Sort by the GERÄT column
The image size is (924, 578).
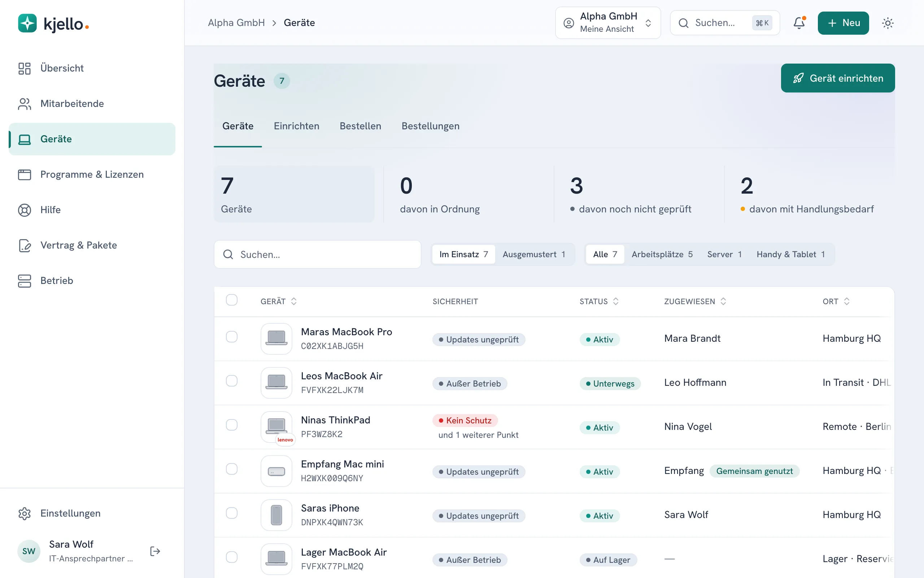pyautogui.click(x=278, y=301)
